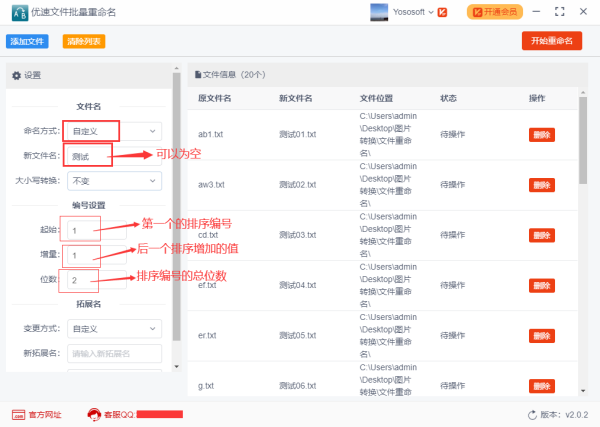Click the Clear List button

pyautogui.click(x=83, y=42)
